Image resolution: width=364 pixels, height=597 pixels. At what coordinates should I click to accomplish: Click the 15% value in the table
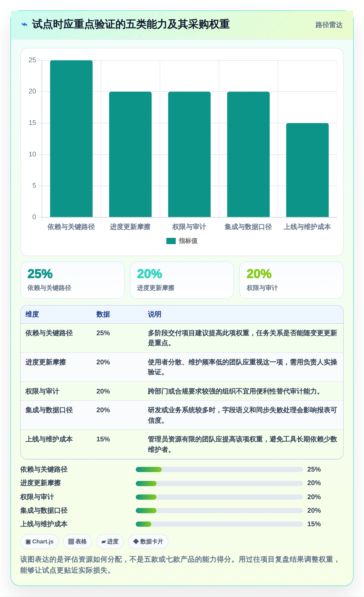[103, 439]
